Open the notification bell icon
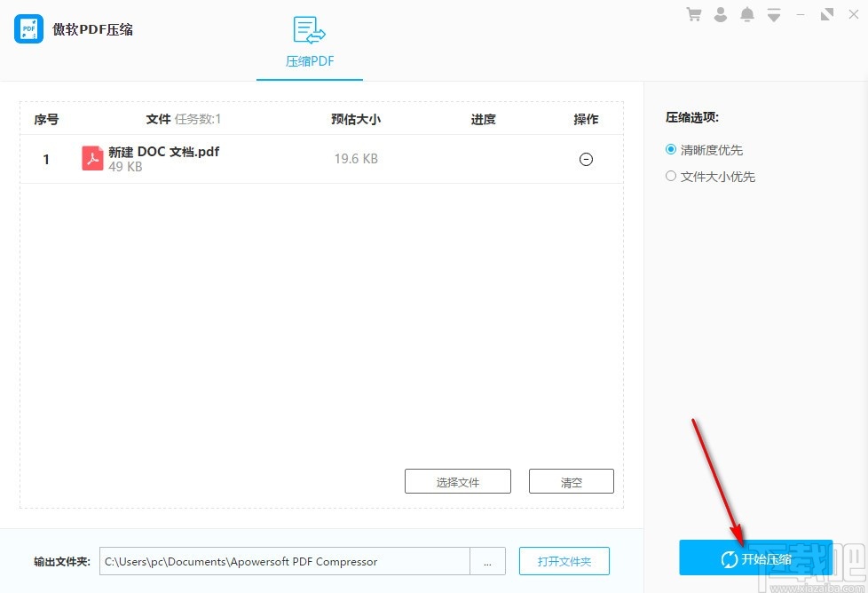This screenshot has width=868, height=593. click(x=746, y=14)
